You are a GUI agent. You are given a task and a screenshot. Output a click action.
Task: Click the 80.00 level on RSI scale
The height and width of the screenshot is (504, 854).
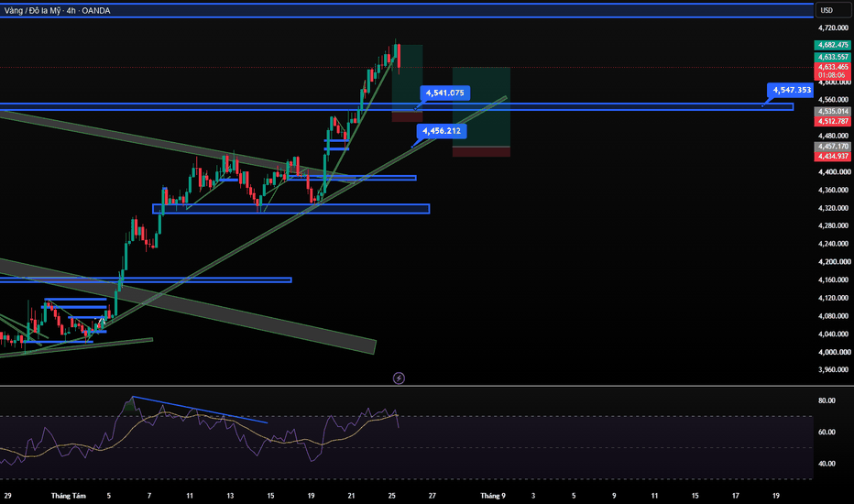pos(827,400)
